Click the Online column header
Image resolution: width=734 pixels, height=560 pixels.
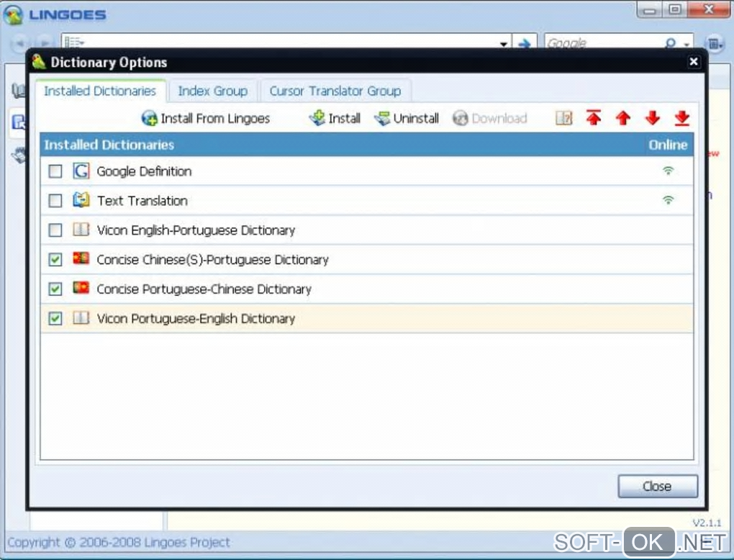click(x=668, y=145)
